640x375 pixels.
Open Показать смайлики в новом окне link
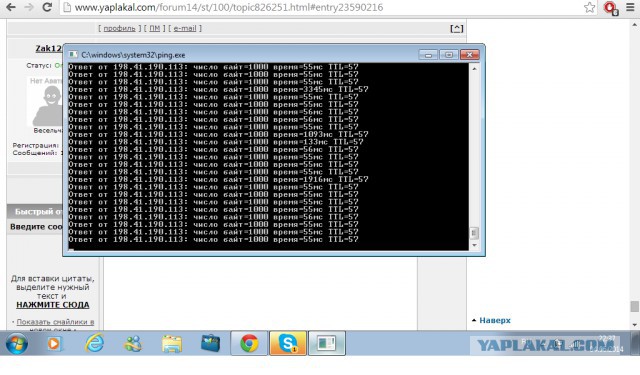[x=55, y=325]
